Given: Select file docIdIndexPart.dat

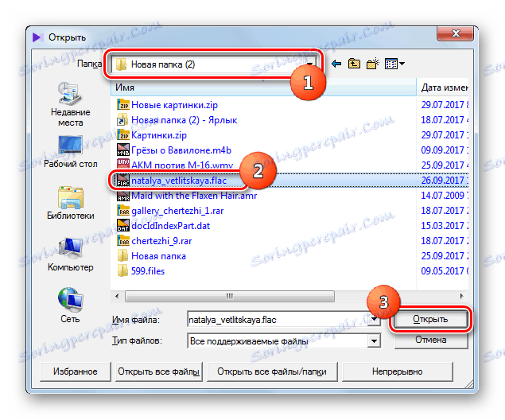Looking at the screenshot, I should tap(171, 226).
